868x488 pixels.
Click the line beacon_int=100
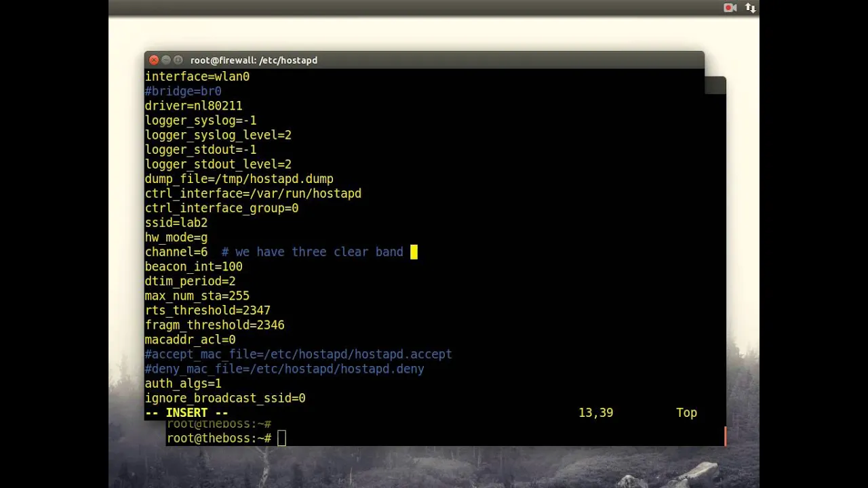coord(194,266)
